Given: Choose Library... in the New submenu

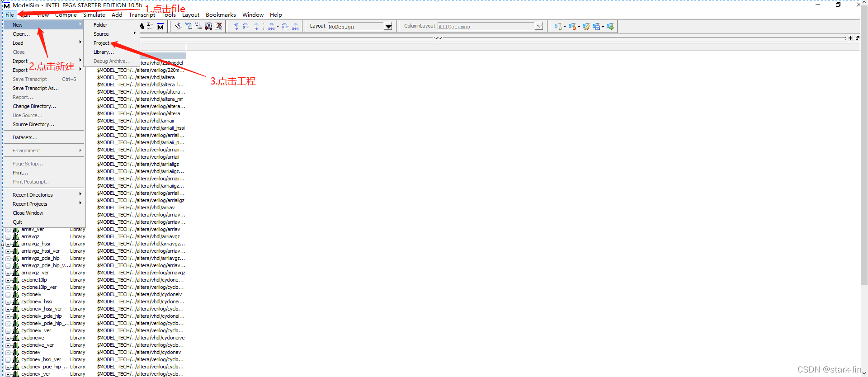Looking at the screenshot, I should [112, 52].
